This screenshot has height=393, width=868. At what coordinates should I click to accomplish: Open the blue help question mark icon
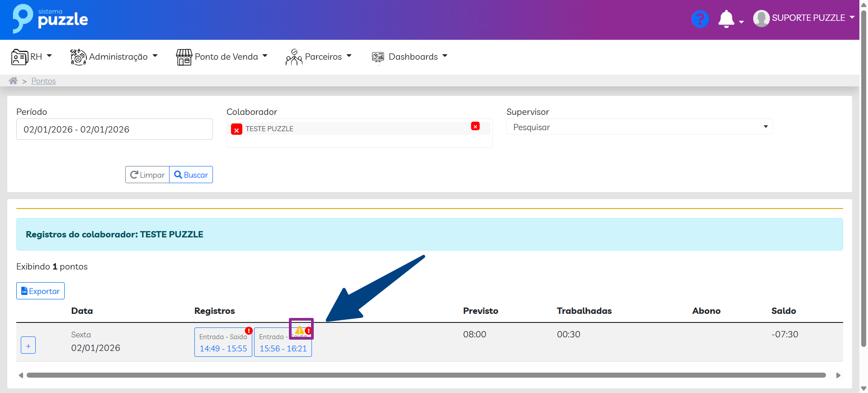pos(700,19)
